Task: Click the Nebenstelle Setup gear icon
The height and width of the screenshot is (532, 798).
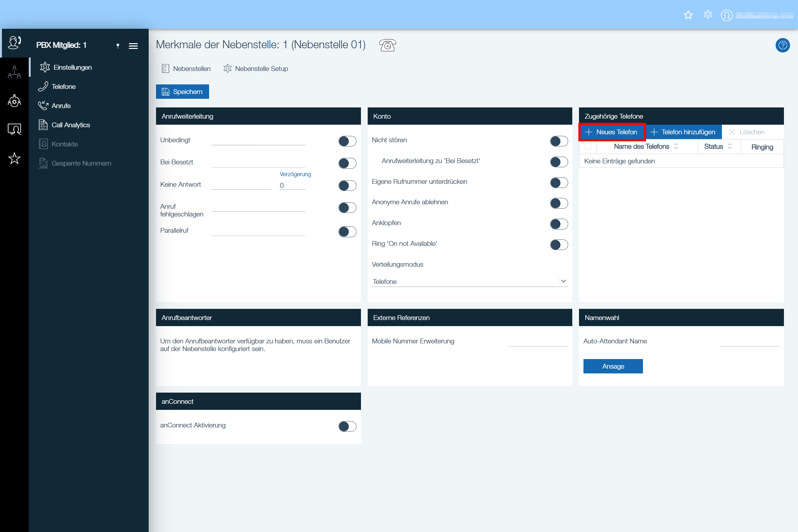Action: click(227, 68)
